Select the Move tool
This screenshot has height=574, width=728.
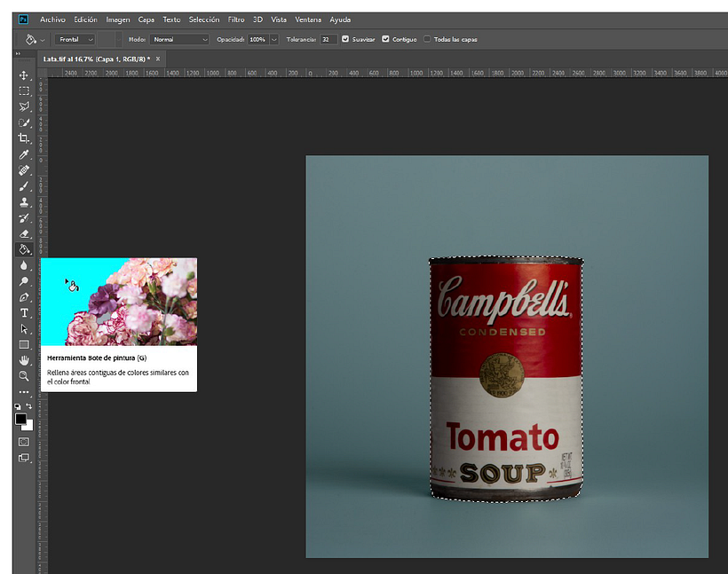point(24,75)
